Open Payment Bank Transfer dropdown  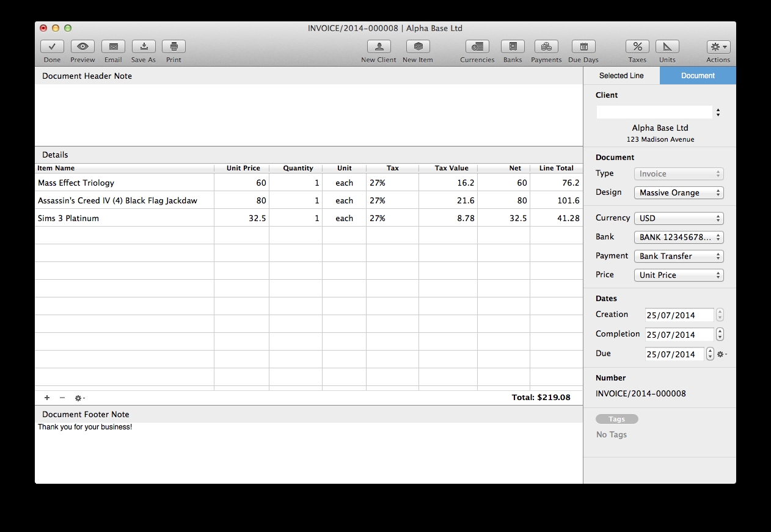[678, 256]
